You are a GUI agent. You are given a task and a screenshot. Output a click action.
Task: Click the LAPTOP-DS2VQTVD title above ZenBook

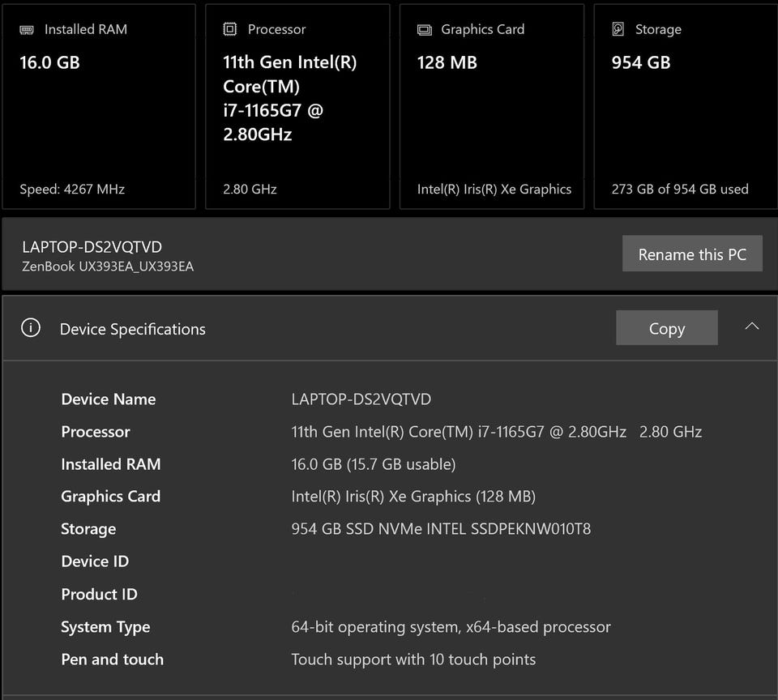click(92, 247)
